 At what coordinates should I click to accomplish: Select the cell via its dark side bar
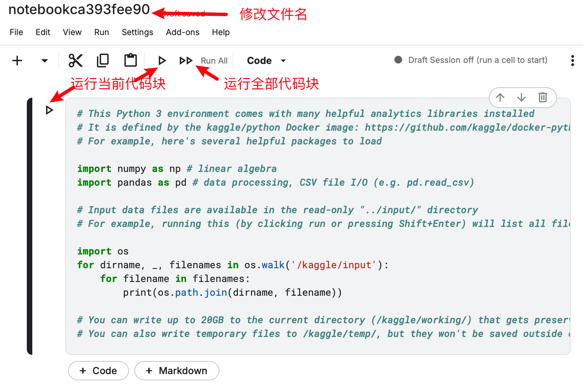point(30,226)
